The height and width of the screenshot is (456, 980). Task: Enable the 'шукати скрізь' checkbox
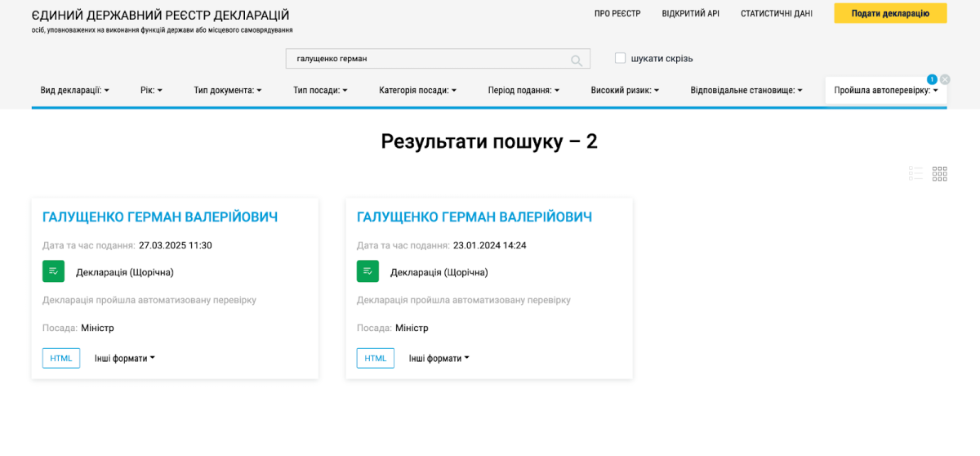pyautogui.click(x=621, y=58)
